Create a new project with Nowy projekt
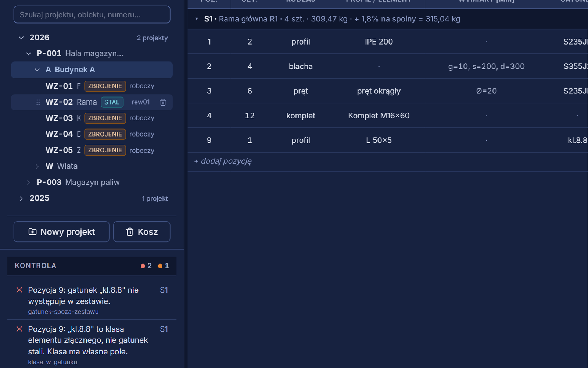The width and height of the screenshot is (588, 368). tap(61, 231)
